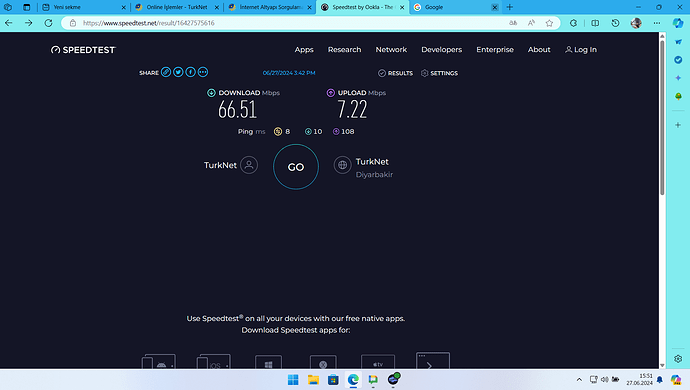Click Log In link
690x390 pixels.
pyautogui.click(x=581, y=50)
